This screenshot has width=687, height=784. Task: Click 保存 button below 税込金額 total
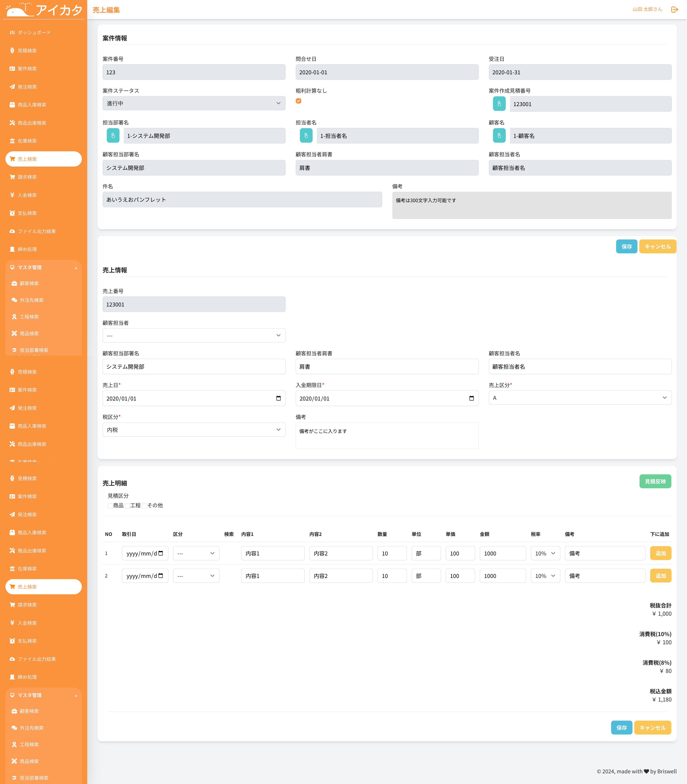[621, 728]
